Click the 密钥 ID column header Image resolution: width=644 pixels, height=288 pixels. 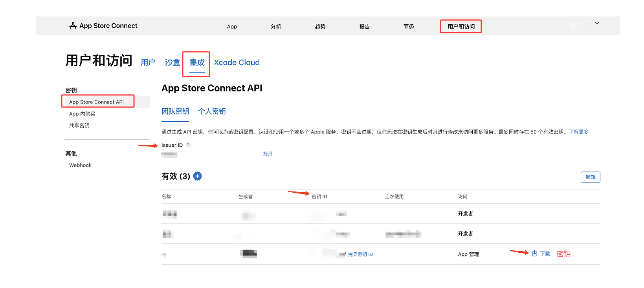coord(319,197)
